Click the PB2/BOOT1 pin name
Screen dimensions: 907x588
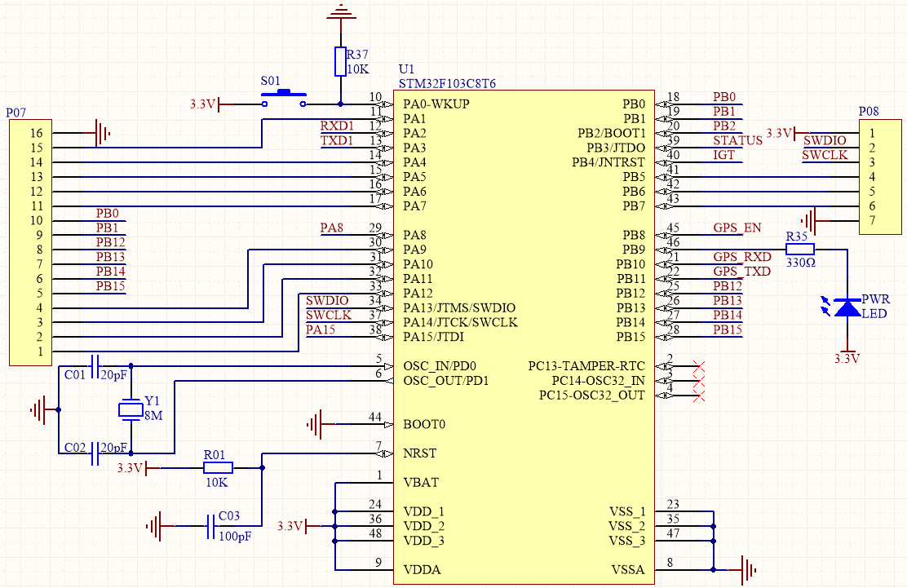click(611, 133)
